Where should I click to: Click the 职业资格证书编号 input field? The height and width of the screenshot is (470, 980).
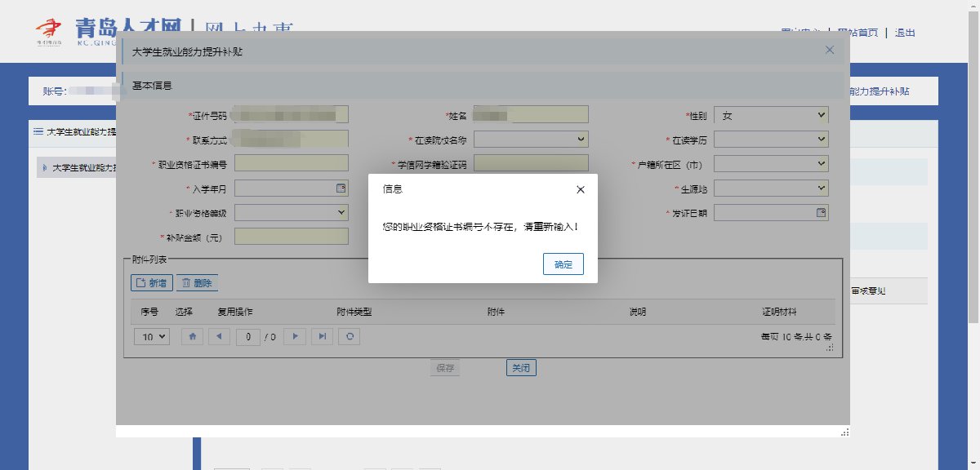coord(292,164)
